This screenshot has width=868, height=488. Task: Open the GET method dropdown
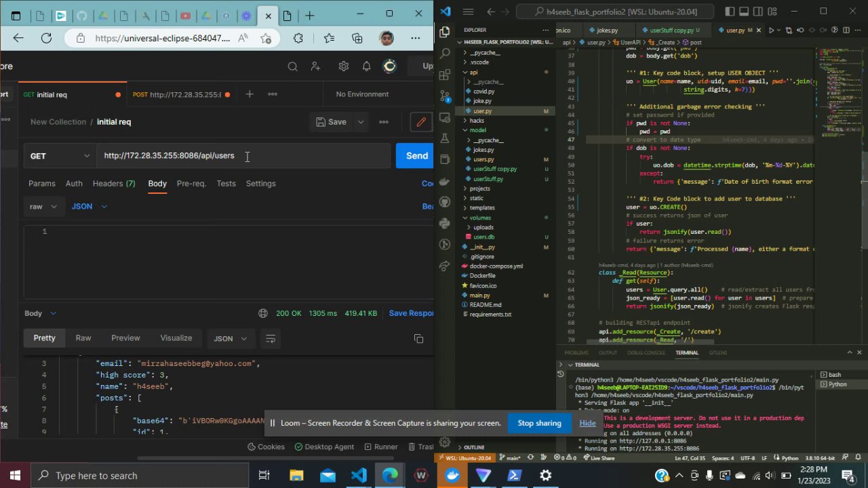coord(60,156)
